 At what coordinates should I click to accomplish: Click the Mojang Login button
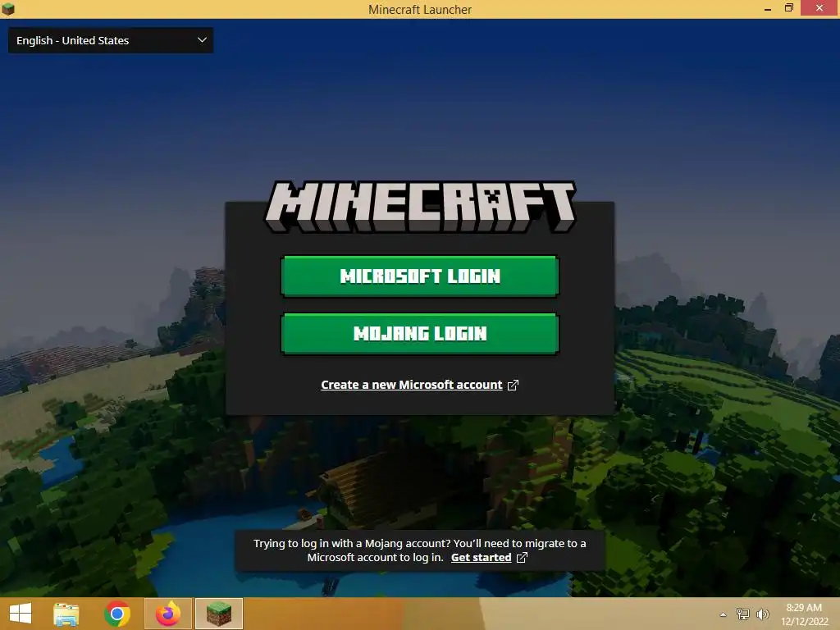[420, 334]
